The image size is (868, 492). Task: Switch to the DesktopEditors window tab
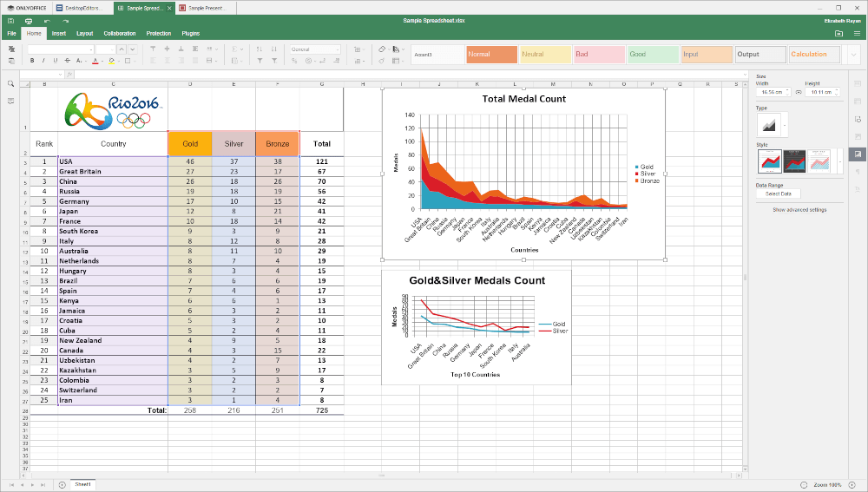click(83, 9)
